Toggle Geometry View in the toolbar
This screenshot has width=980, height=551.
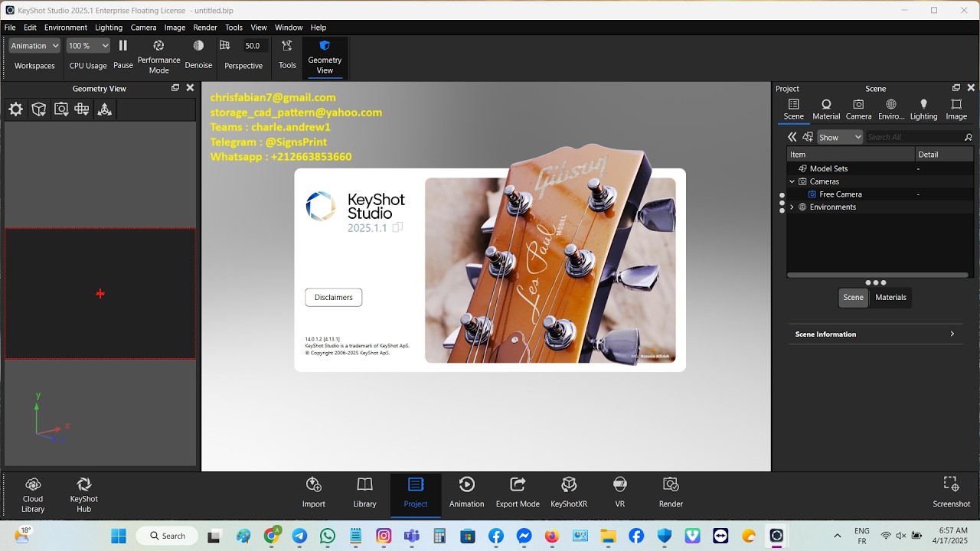pyautogui.click(x=325, y=57)
